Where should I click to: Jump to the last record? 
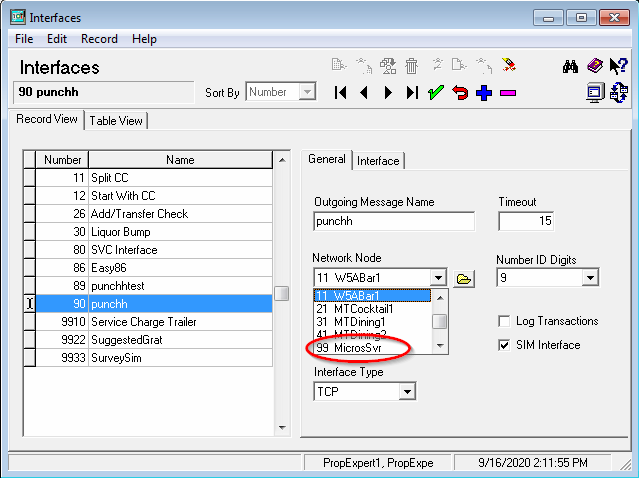click(x=412, y=93)
